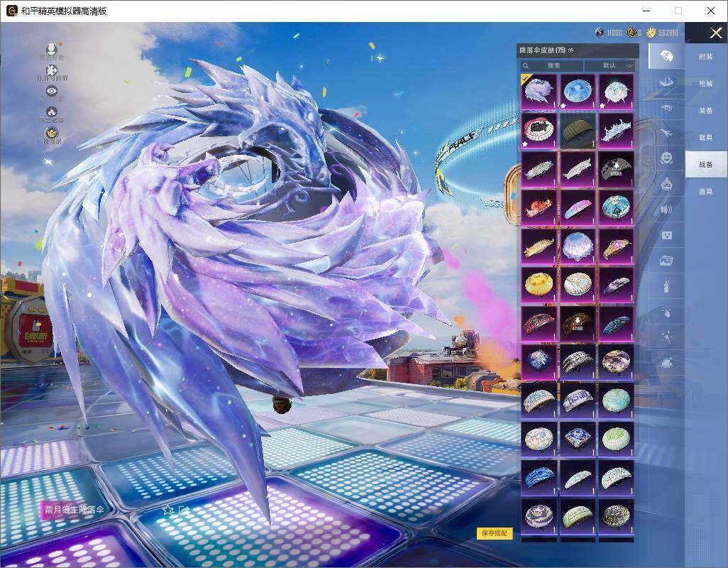Switch to the 道具 tab

click(x=706, y=192)
